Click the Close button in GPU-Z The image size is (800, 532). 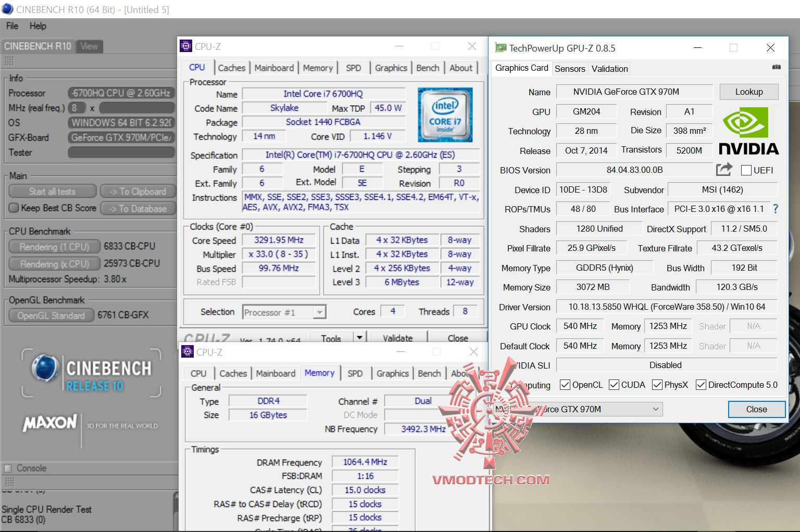756,409
